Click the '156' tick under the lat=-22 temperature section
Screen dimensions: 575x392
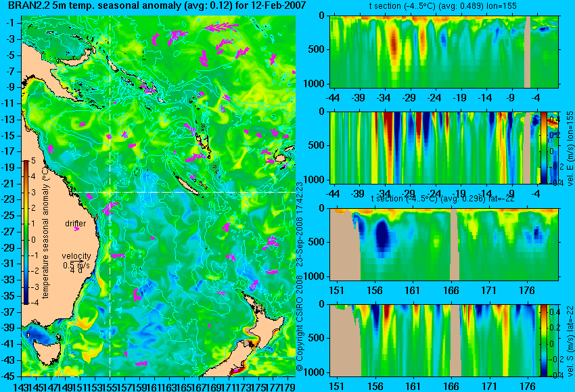click(374, 291)
